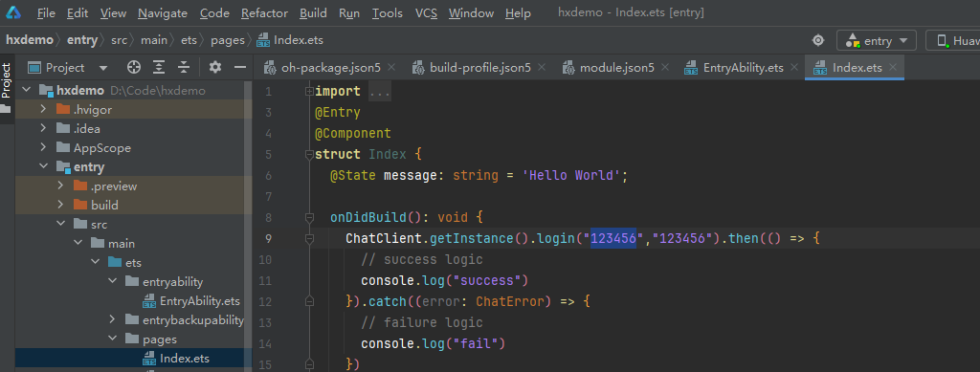Expand the .hvigor folder
The width and height of the screenshot is (980, 372).
pyautogui.click(x=43, y=110)
